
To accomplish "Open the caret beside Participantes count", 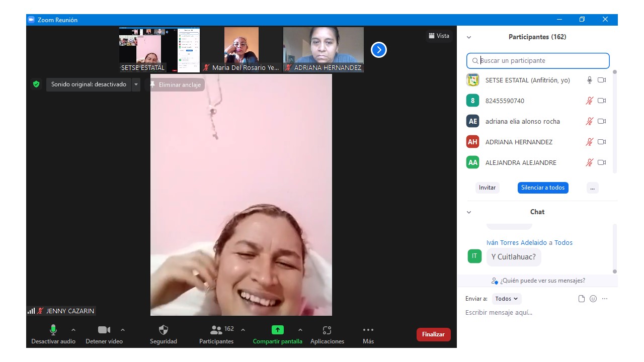I will coord(243,330).
